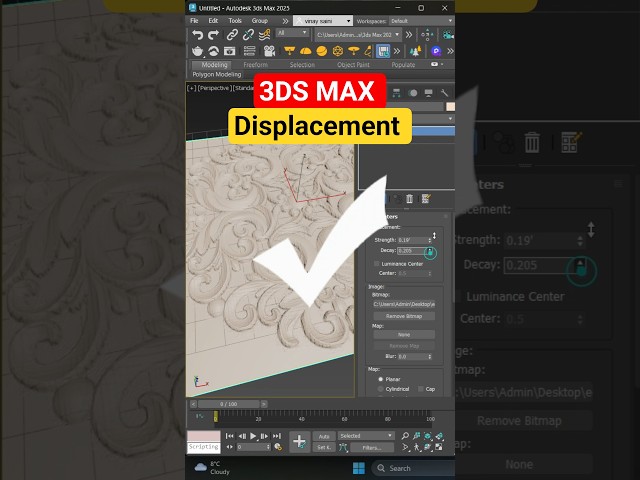Expand toolbar overflow chevrons after the save-disk icon

pyautogui.click(x=397, y=51)
